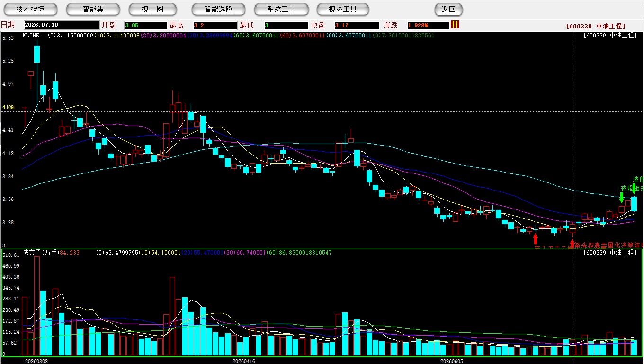Click the right red buy arrow marker
This screenshot has width=644, height=364.
tap(572, 244)
